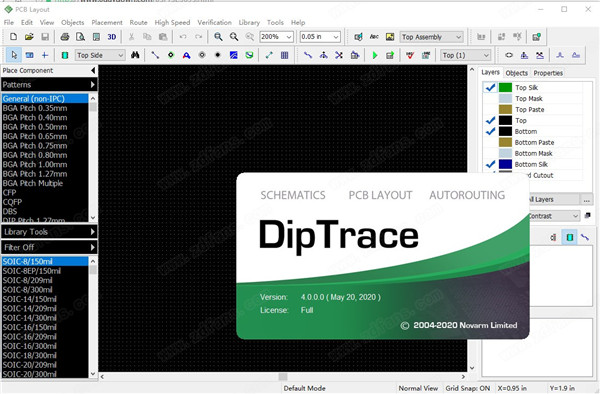Toggle Bottom Silk layer visibility checkmark
The height and width of the screenshot is (394, 600).
tap(490, 164)
